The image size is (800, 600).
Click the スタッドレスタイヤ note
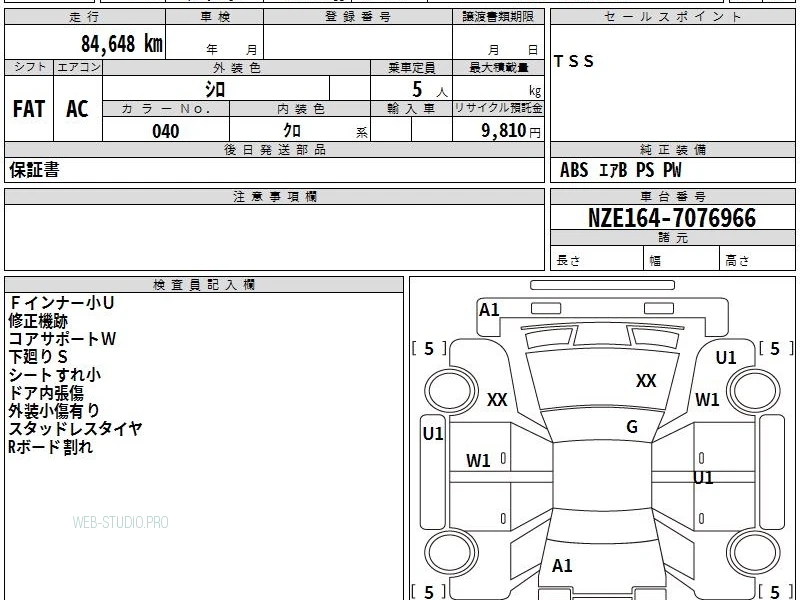pyautogui.click(x=75, y=429)
